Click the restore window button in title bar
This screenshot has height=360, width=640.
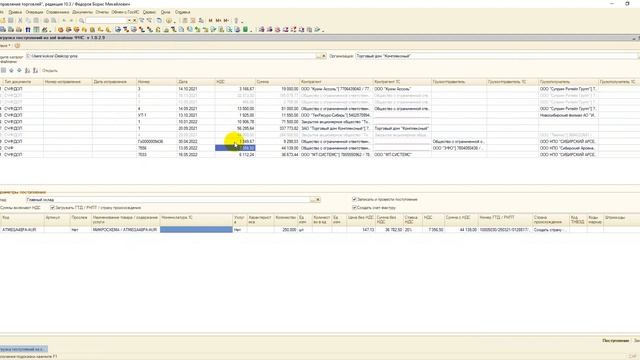[x=627, y=4]
